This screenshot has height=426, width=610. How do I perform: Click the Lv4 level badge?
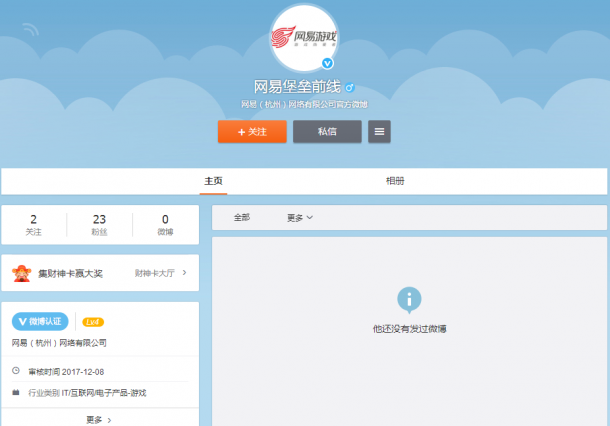coord(93,322)
